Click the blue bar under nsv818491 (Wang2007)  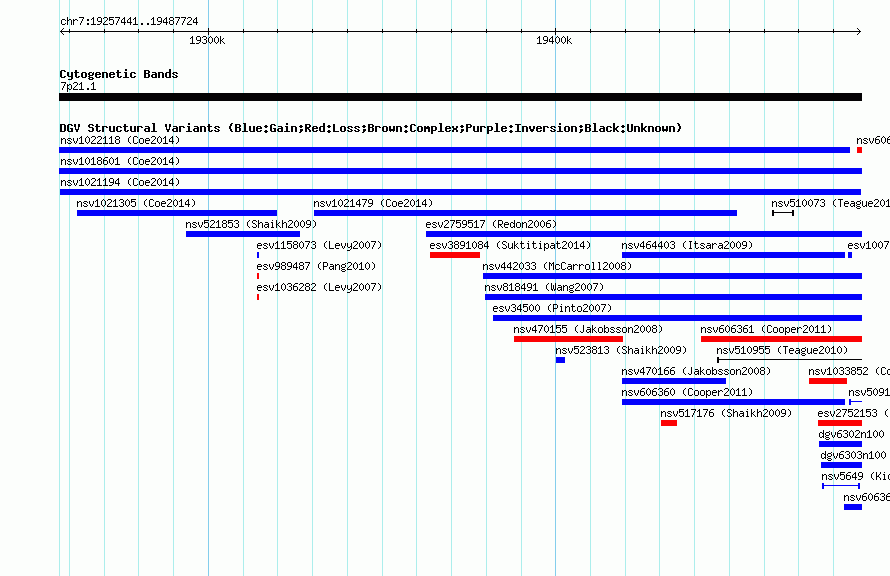pyautogui.click(x=673, y=297)
